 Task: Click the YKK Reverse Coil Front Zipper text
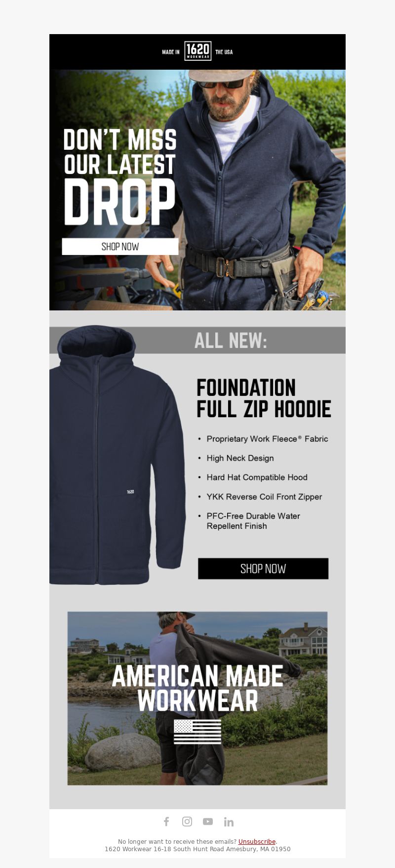(x=264, y=497)
